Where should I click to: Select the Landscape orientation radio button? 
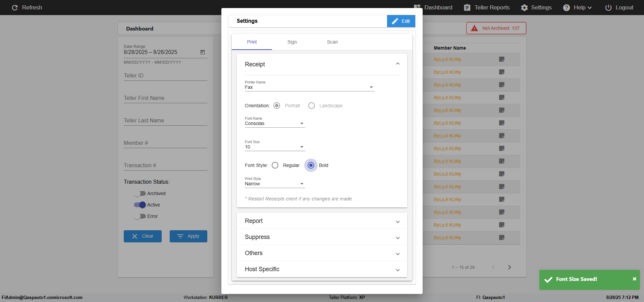coord(312,106)
